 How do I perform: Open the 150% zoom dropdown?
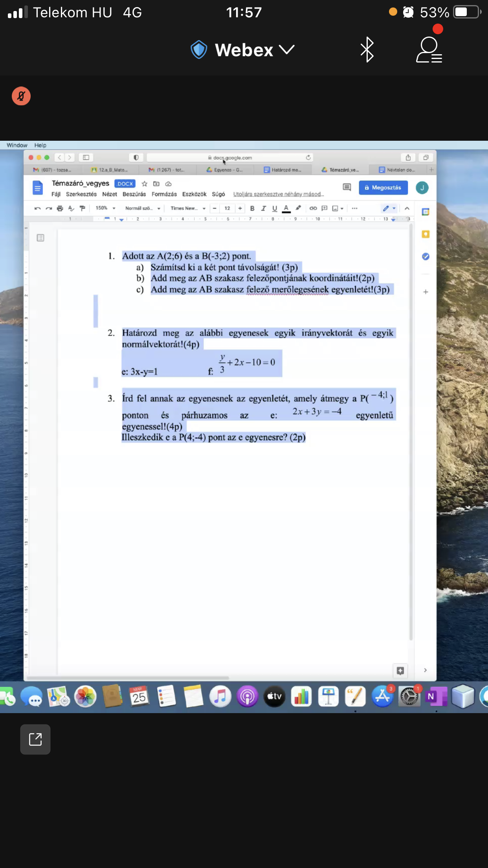tap(105, 208)
